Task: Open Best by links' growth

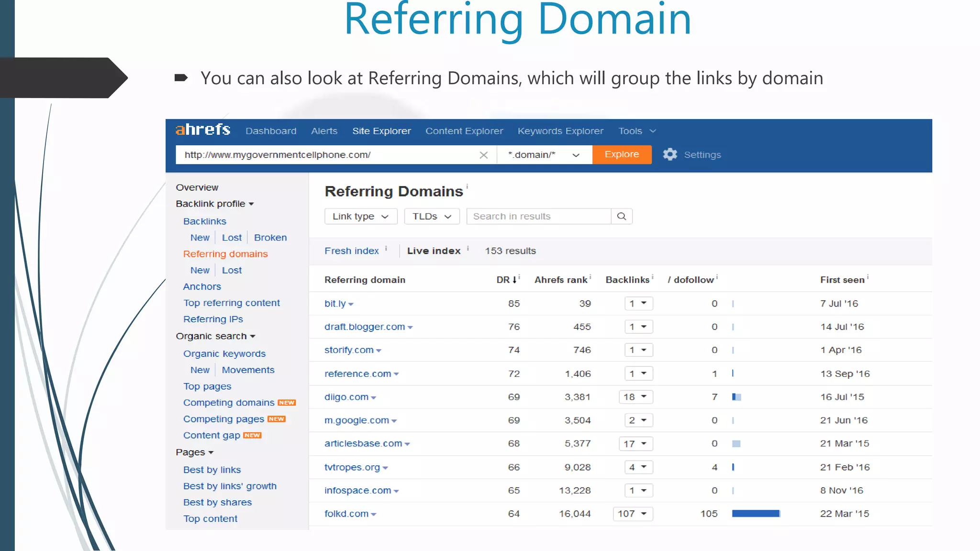Action: [x=230, y=486]
